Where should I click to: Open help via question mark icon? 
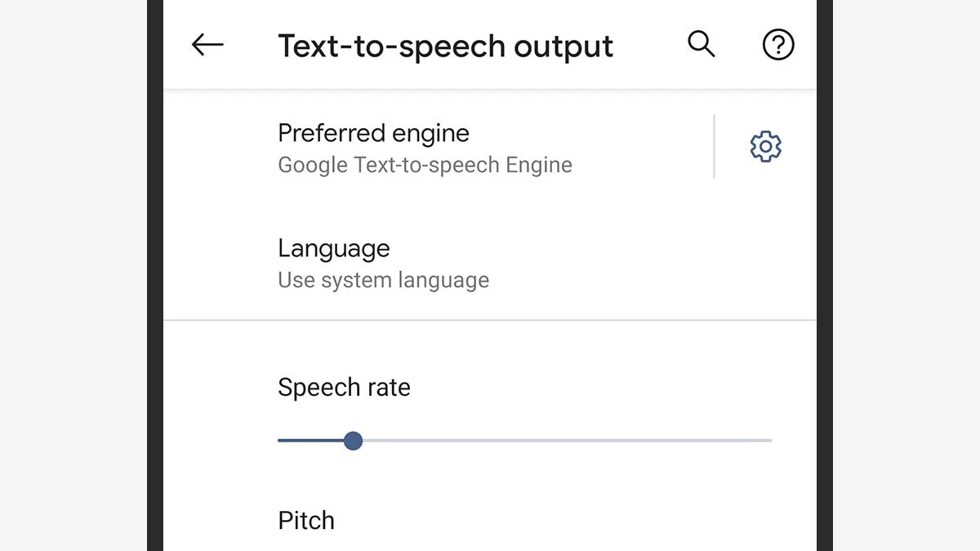(777, 45)
